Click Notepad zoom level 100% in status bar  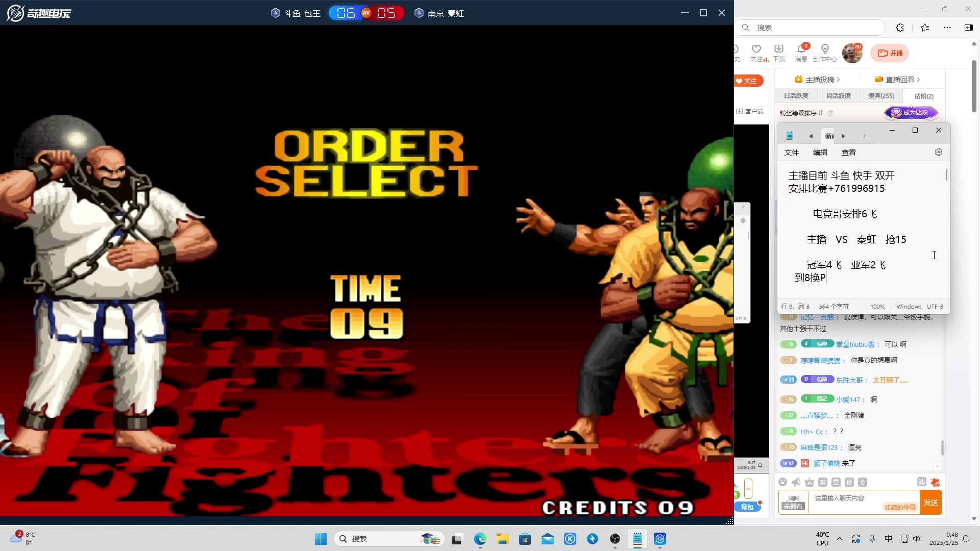click(877, 307)
